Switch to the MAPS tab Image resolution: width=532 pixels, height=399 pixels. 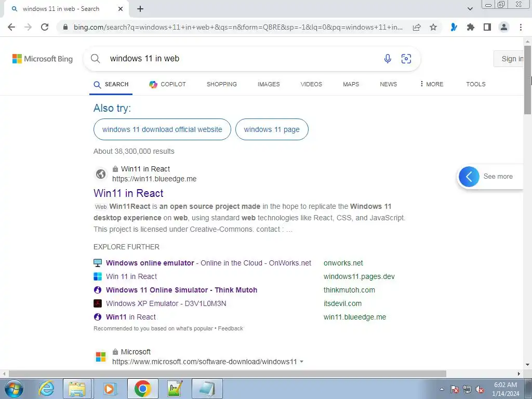tap(351, 85)
